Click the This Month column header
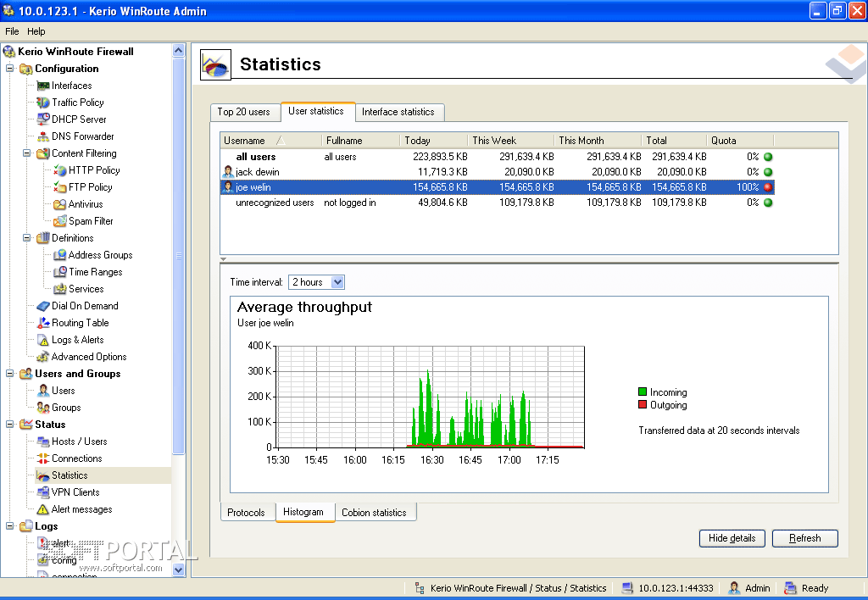This screenshot has width=868, height=600. [x=598, y=141]
